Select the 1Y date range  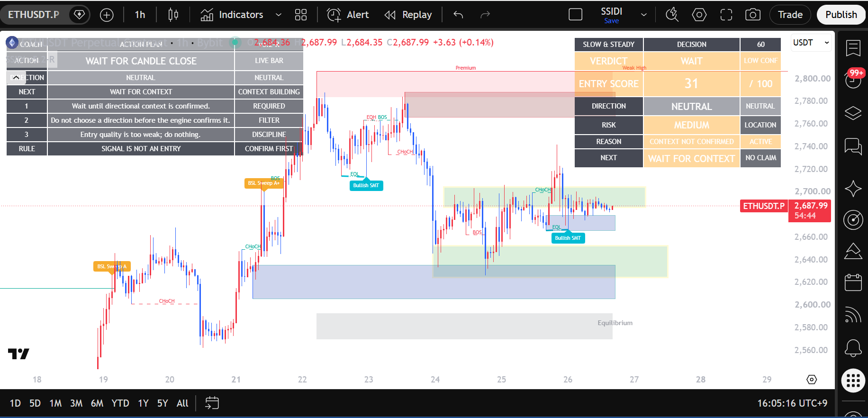(143, 403)
